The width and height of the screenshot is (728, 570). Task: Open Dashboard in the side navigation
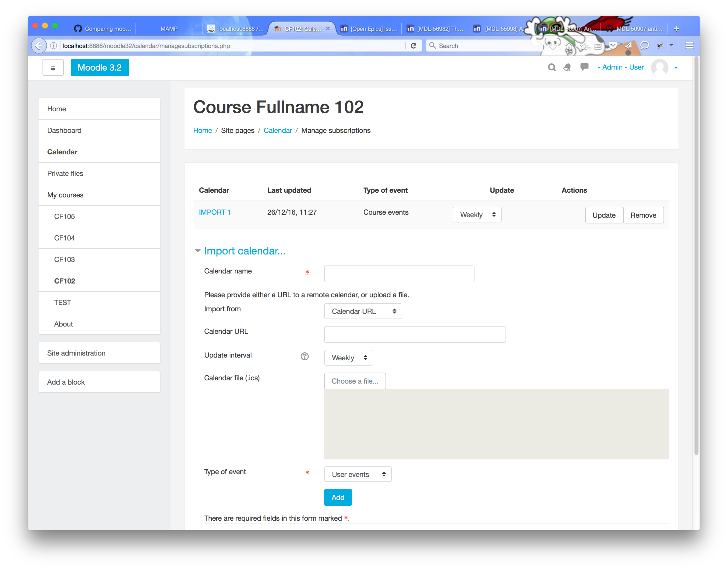tap(99, 130)
